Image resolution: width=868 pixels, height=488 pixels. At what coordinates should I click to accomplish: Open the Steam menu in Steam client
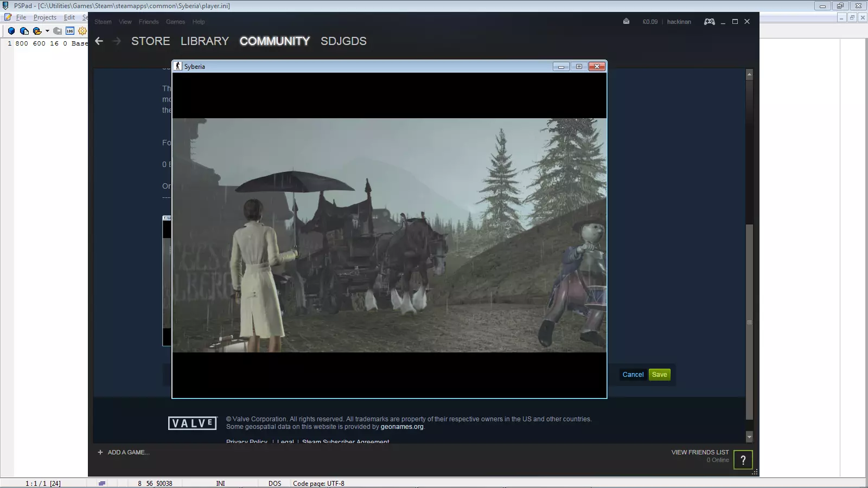[103, 22]
